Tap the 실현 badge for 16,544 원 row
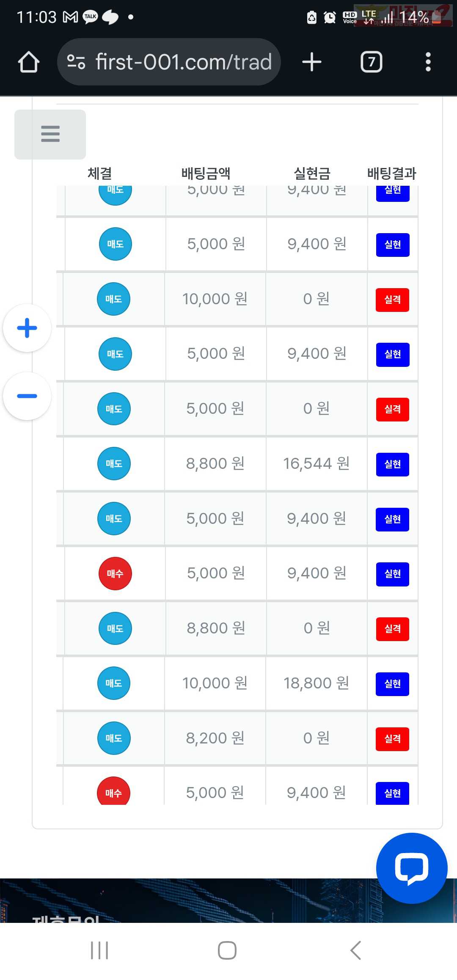457x980 pixels. click(392, 464)
